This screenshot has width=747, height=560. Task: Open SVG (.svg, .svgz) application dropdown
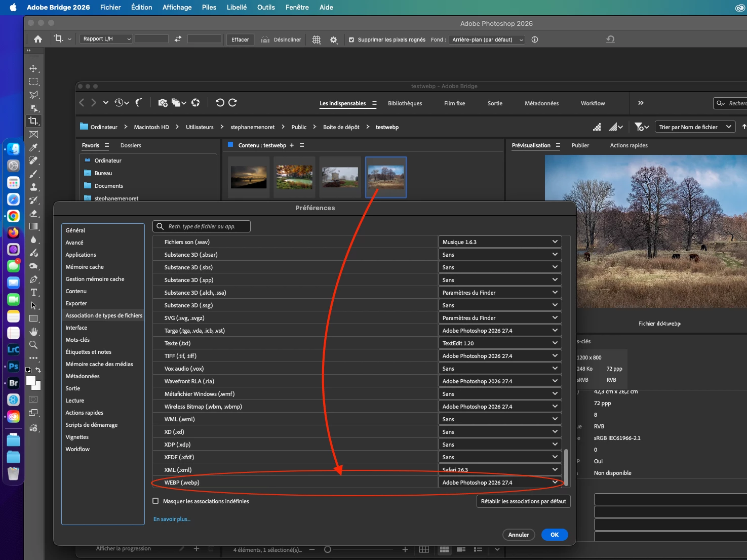[x=500, y=318]
